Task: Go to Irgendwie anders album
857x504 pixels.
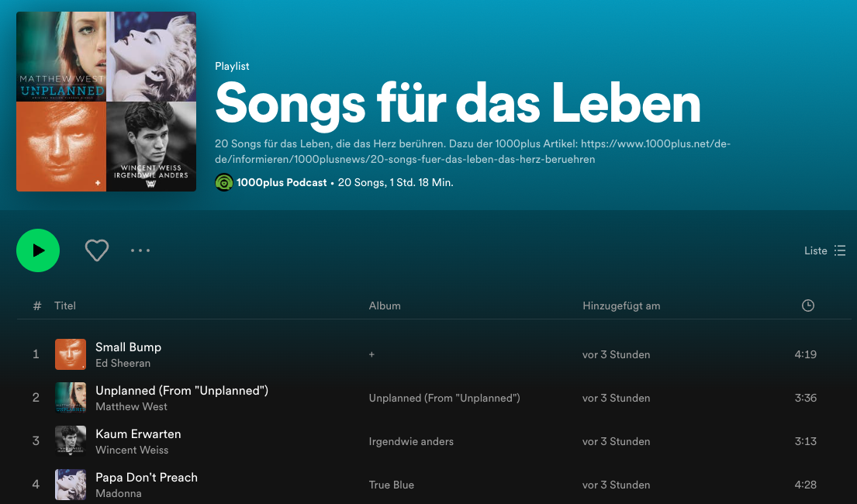Action: click(411, 441)
